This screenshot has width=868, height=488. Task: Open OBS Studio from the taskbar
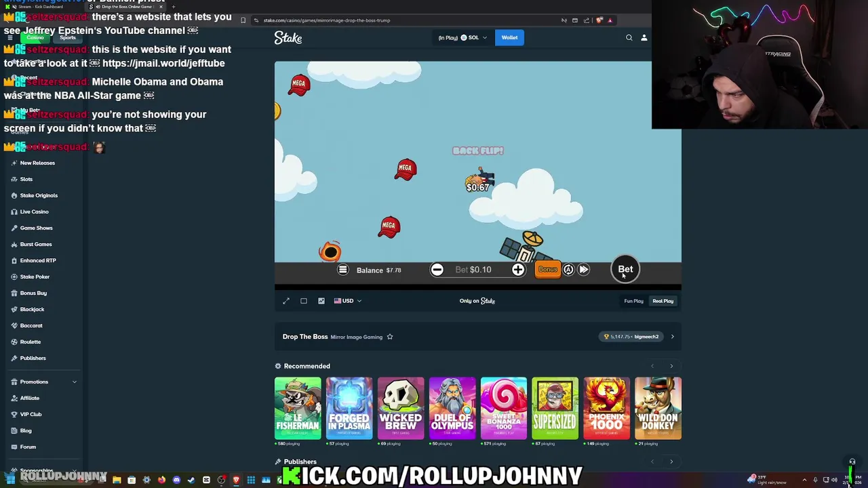coord(221,480)
